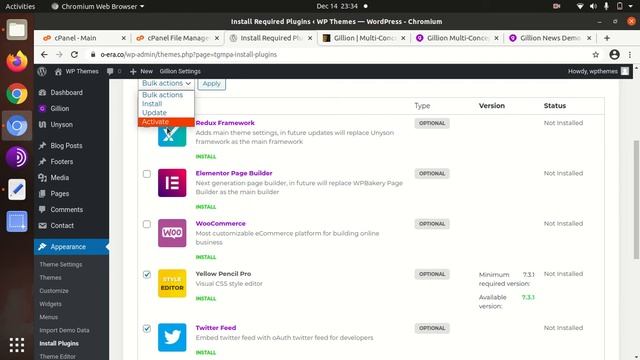Open the Activities overview
The image size is (640, 360).
20,6
